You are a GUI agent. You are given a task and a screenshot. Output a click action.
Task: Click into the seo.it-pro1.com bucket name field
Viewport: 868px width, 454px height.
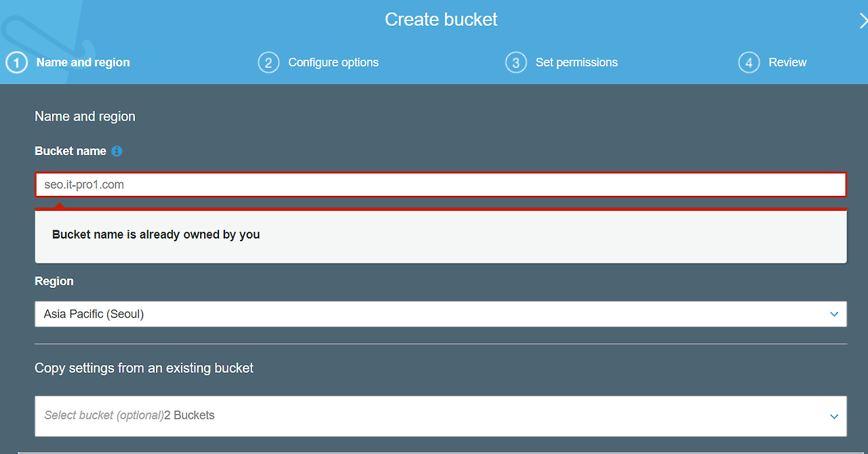click(441, 184)
